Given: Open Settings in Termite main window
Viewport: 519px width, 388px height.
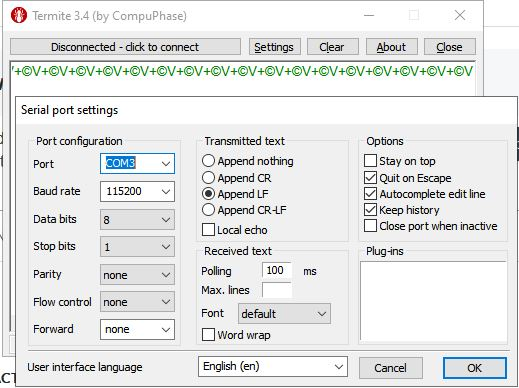Looking at the screenshot, I should point(275,47).
